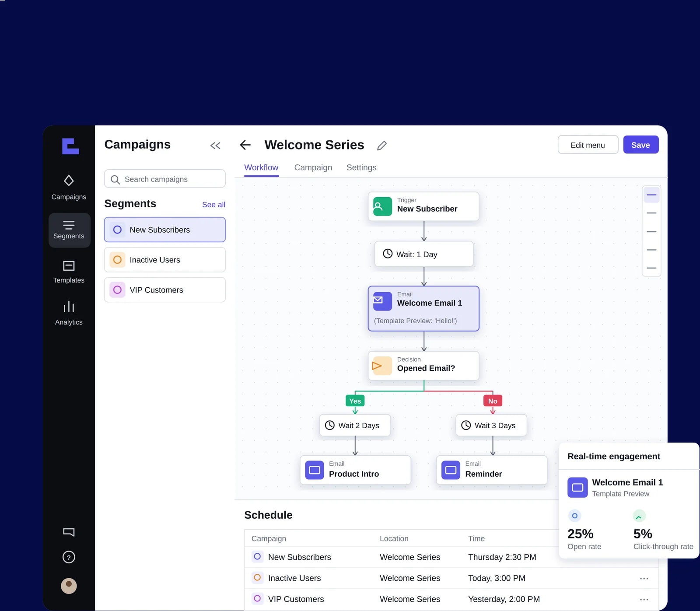Open more options for Inactive Users row
The height and width of the screenshot is (611, 700).
pos(644,578)
